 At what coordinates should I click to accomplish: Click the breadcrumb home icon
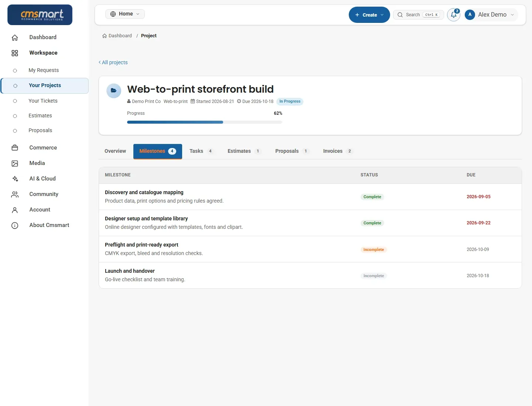[105, 36]
